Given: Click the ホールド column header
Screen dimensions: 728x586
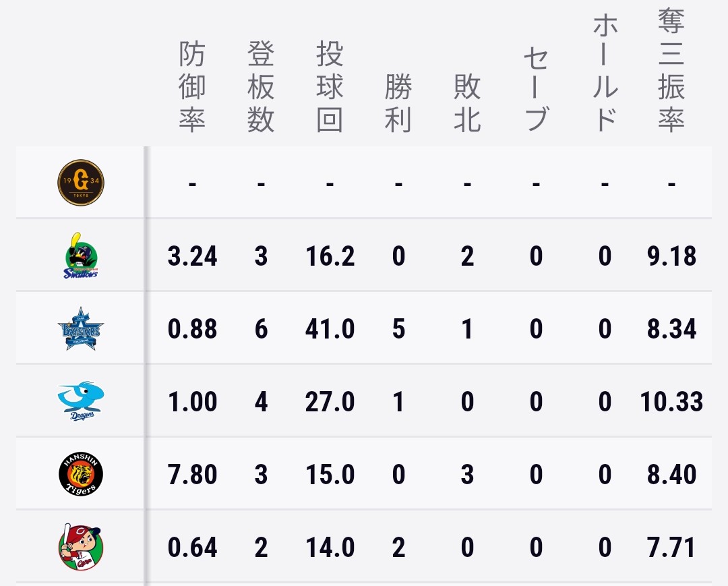Looking at the screenshot, I should click(605, 73).
